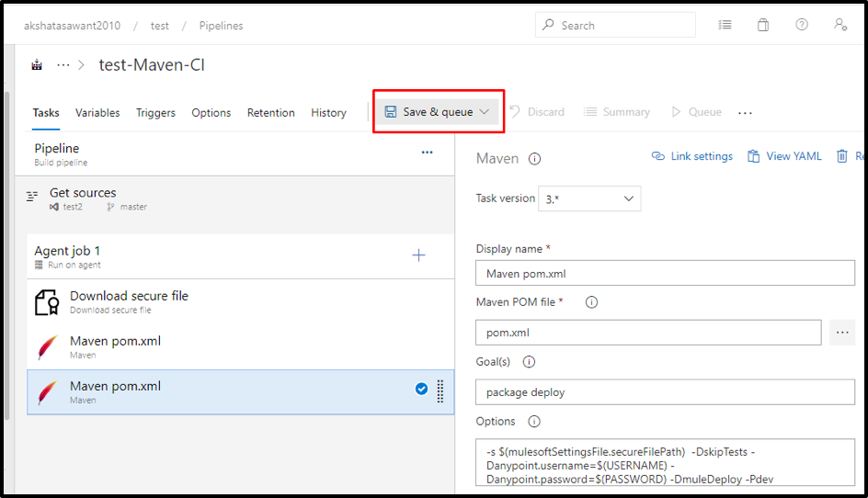Click the View YAML button

784,157
